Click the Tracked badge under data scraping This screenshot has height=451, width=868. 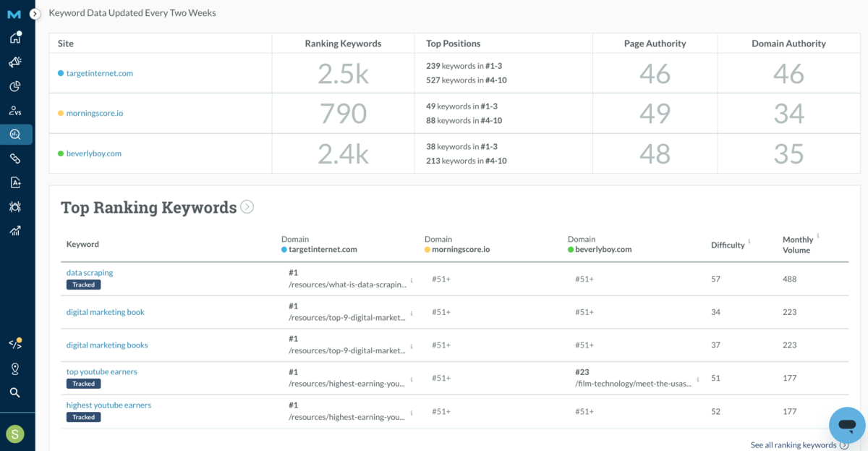[84, 284]
